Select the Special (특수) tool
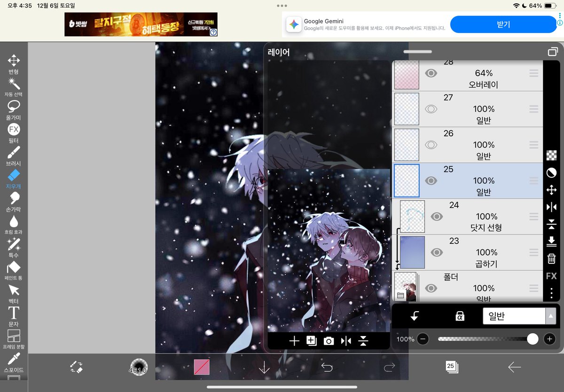 (x=14, y=248)
